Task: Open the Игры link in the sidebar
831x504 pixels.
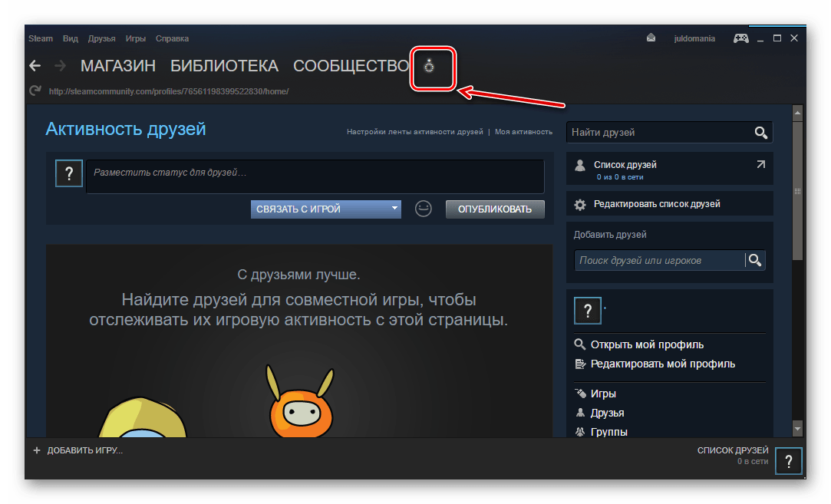Action: pos(603,394)
